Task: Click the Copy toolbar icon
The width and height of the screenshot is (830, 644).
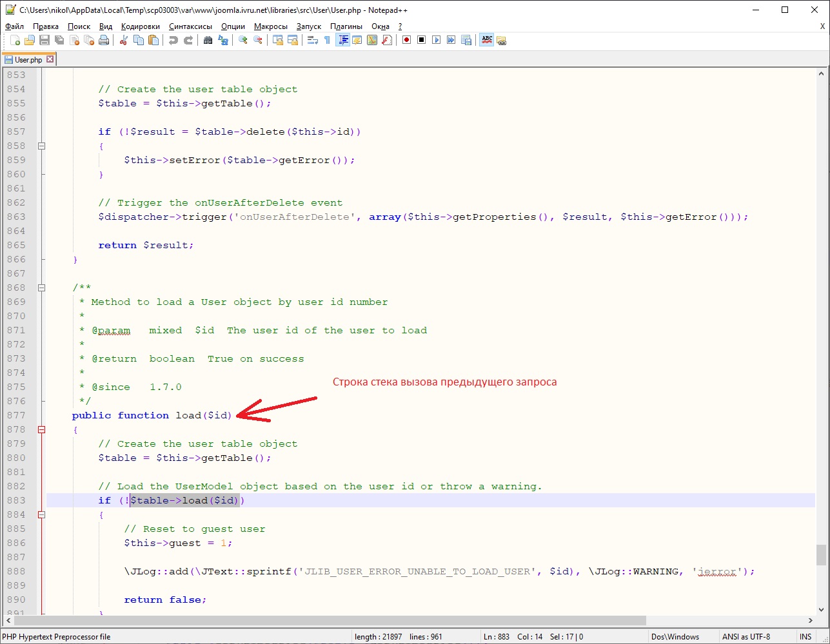Action: coord(139,40)
